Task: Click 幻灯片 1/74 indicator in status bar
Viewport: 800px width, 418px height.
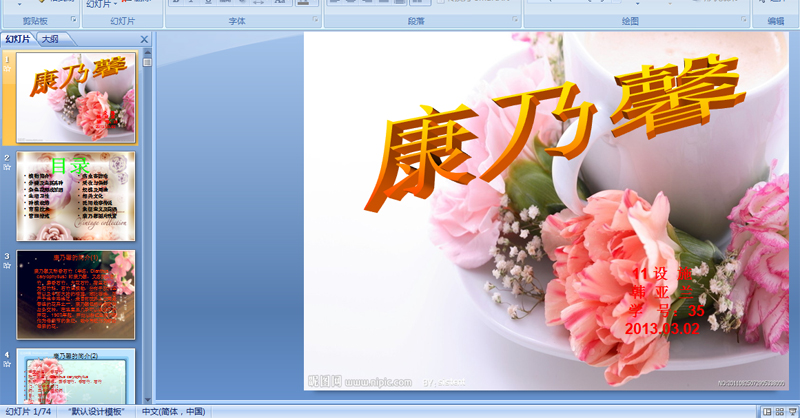Action: pos(29,411)
